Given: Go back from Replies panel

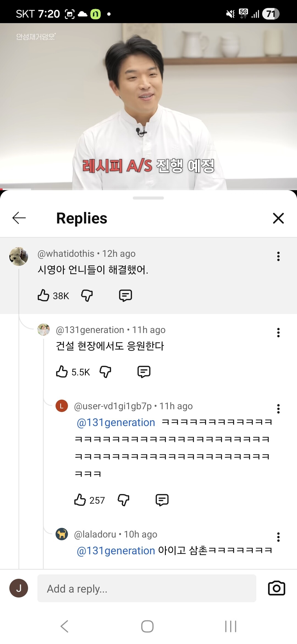Looking at the screenshot, I should [x=19, y=218].
